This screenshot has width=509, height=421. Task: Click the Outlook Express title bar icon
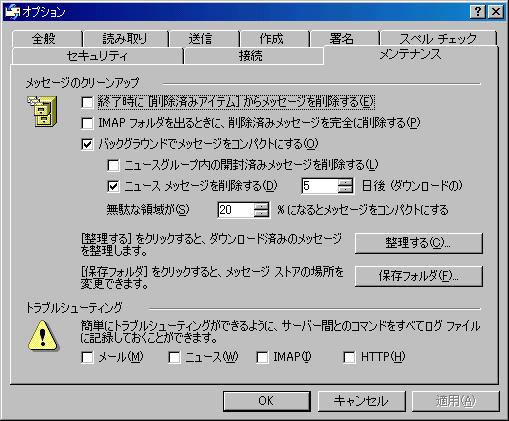pyautogui.click(x=12, y=12)
